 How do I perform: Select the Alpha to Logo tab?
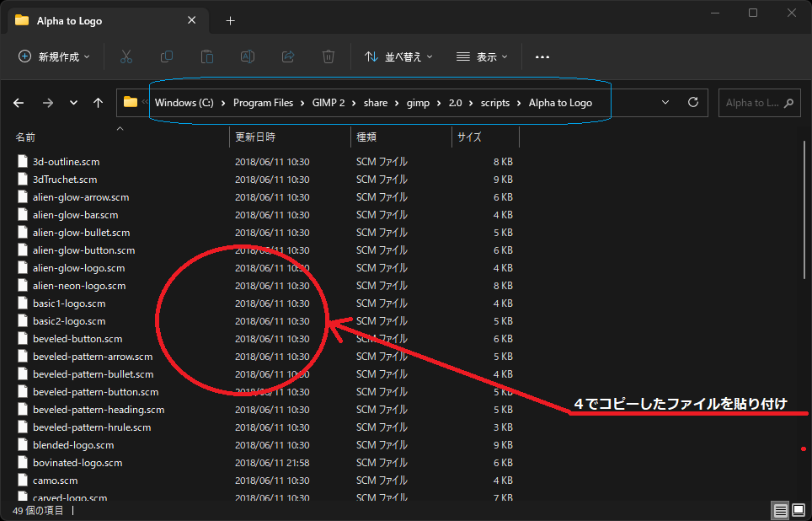tap(109, 21)
